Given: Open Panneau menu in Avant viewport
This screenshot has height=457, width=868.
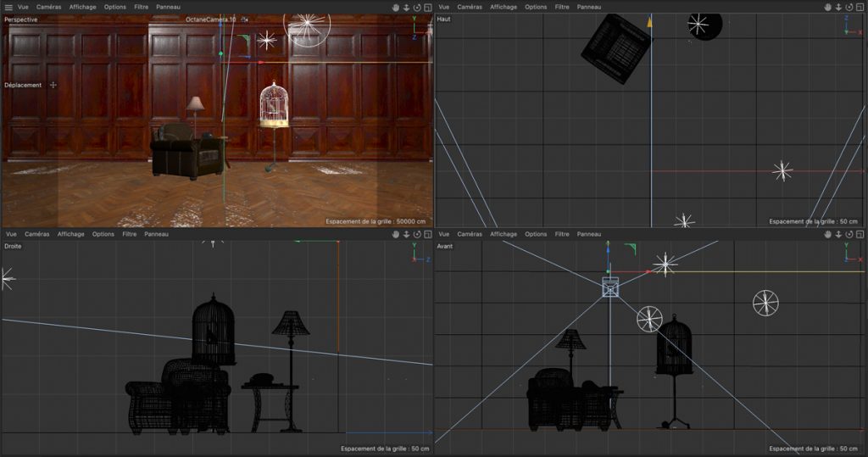Looking at the screenshot, I should tap(589, 234).
